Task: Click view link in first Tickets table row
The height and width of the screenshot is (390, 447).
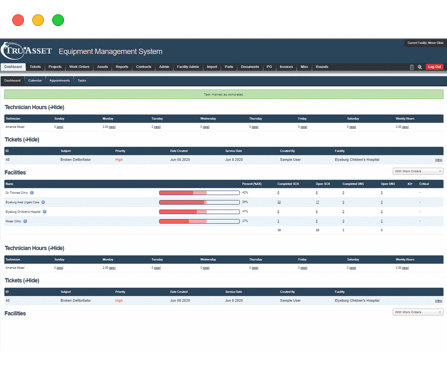Action: click(439, 160)
